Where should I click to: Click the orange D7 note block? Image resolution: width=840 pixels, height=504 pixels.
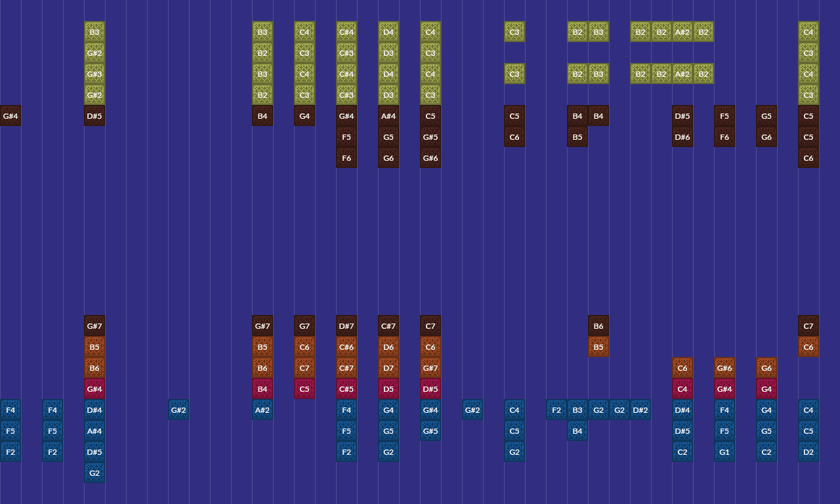(388, 368)
